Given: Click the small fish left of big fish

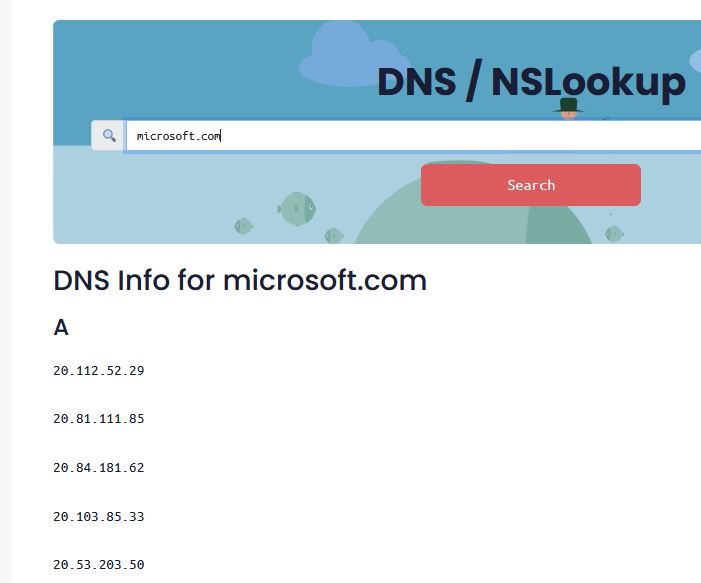Looking at the screenshot, I should click(x=244, y=226).
